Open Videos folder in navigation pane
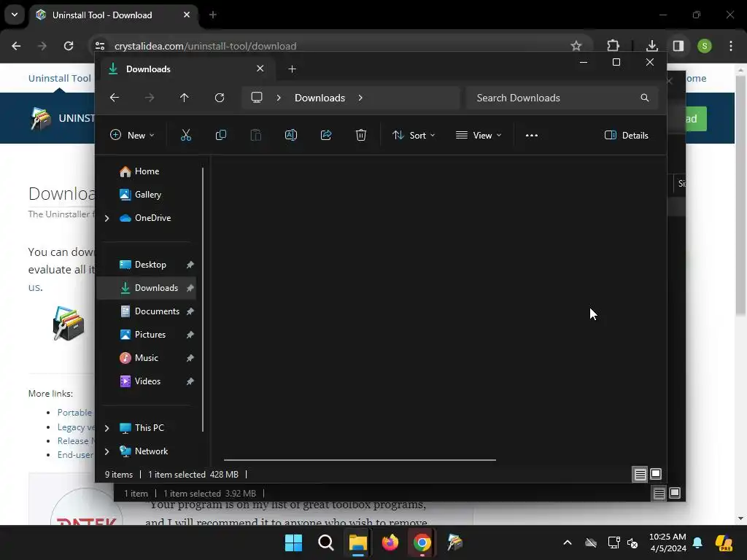 [147, 381]
